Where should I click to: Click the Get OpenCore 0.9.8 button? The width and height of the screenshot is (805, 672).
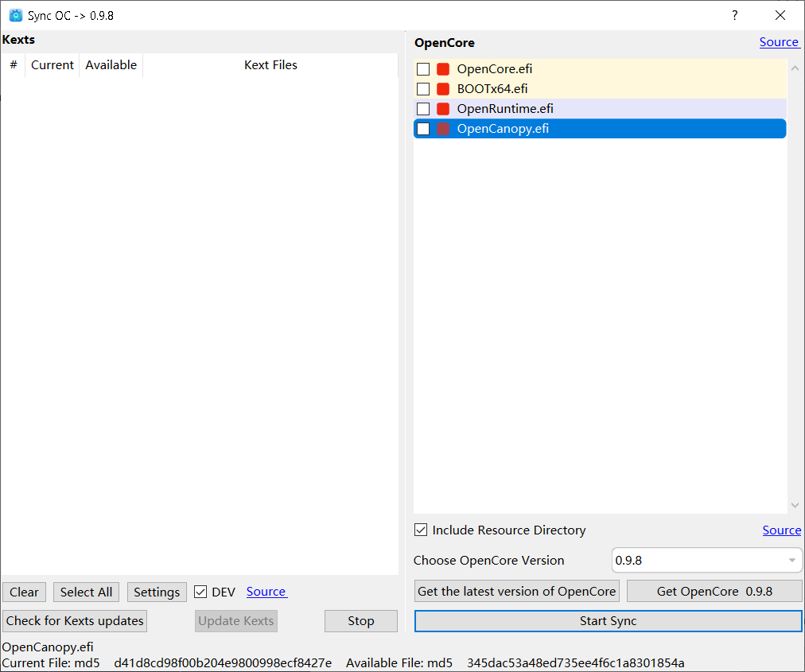[714, 592]
